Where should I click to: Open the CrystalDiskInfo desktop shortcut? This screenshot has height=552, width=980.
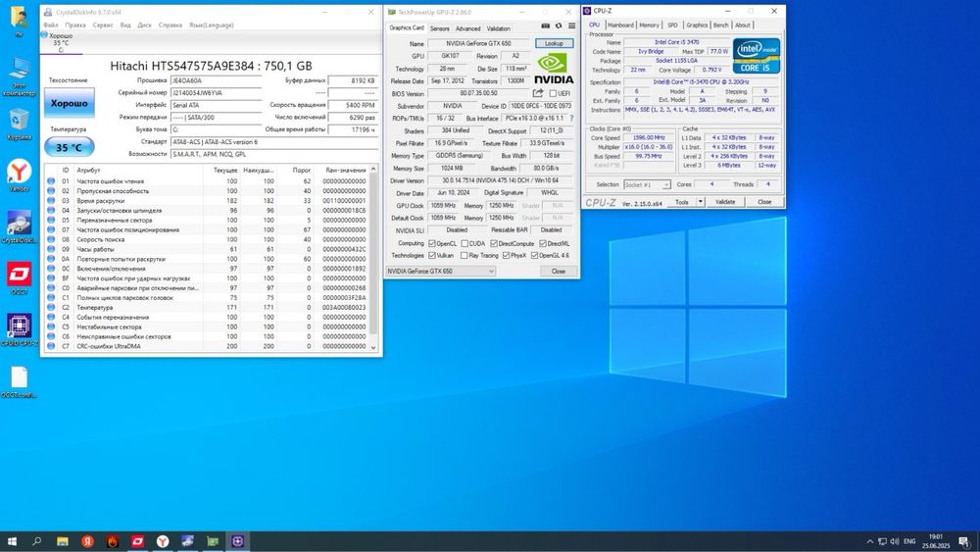[x=19, y=226]
